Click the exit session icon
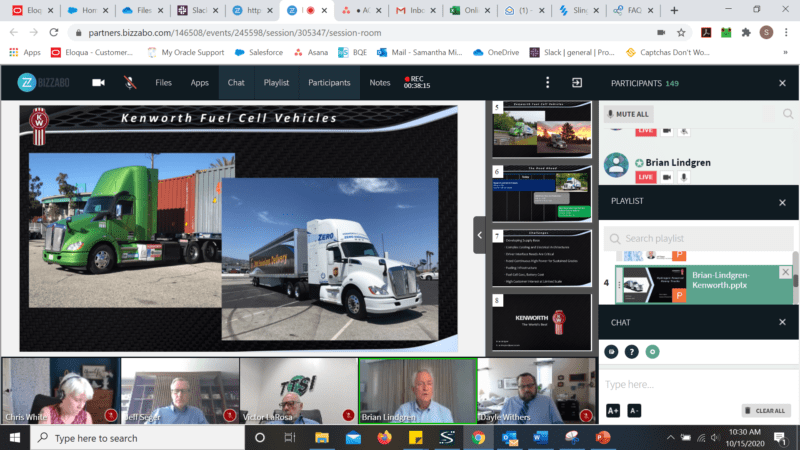The image size is (800, 450). pos(577,83)
